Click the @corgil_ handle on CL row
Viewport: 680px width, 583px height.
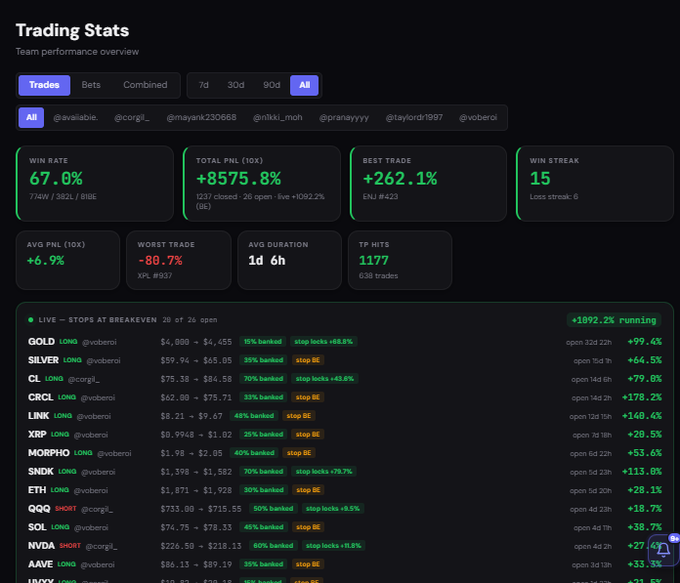point(84,379)
